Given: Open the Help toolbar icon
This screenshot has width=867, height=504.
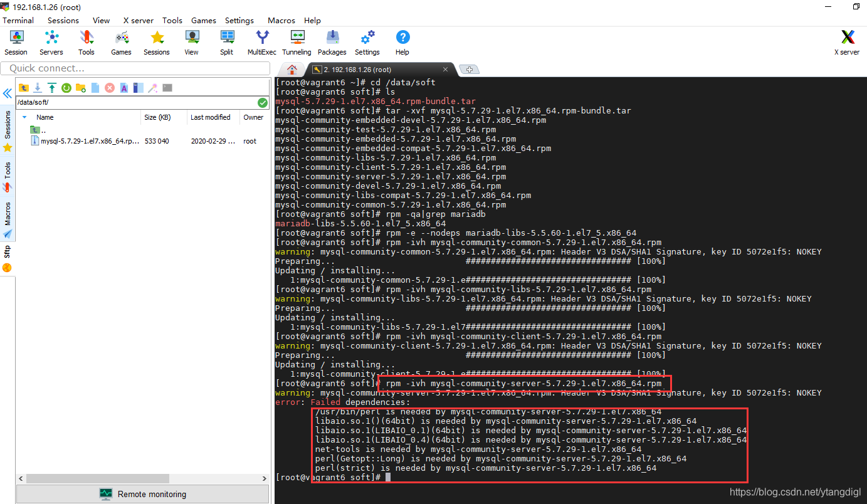Looking at the screenshot, I should [402, 43].
